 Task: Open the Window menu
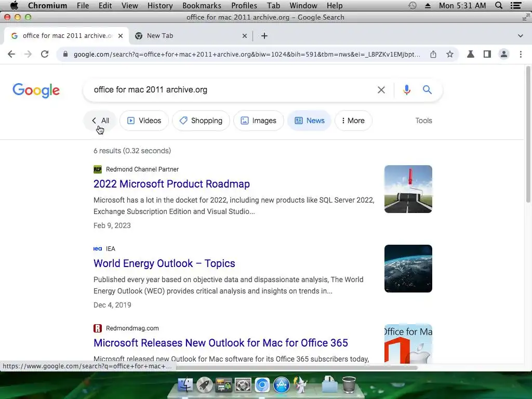[x=303, y=6]
